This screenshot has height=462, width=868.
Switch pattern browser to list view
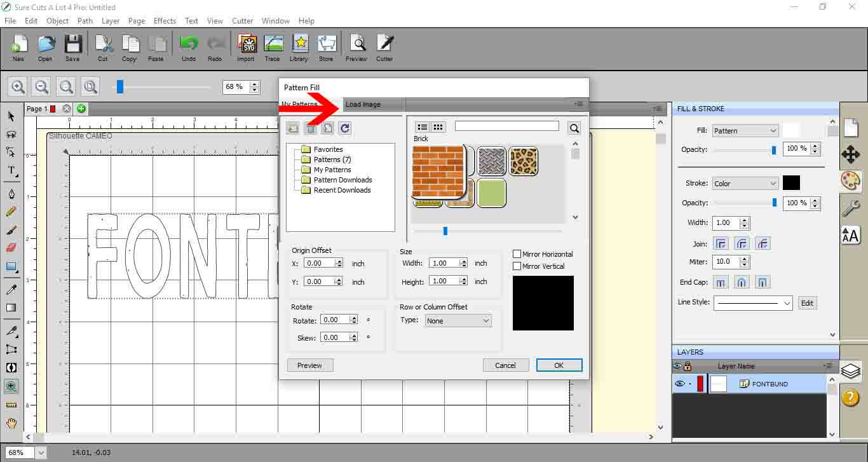pyautogui.click(x=422, y=127)
